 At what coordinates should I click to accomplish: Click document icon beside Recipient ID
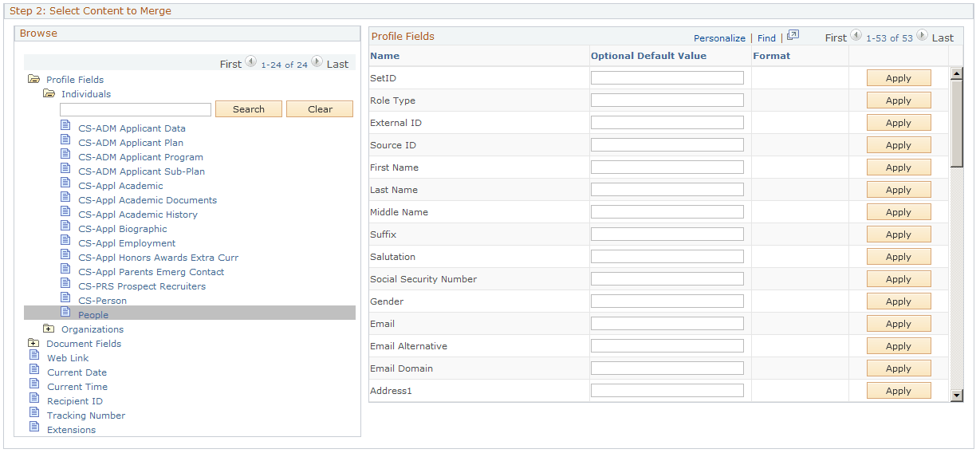pos(34,400)
